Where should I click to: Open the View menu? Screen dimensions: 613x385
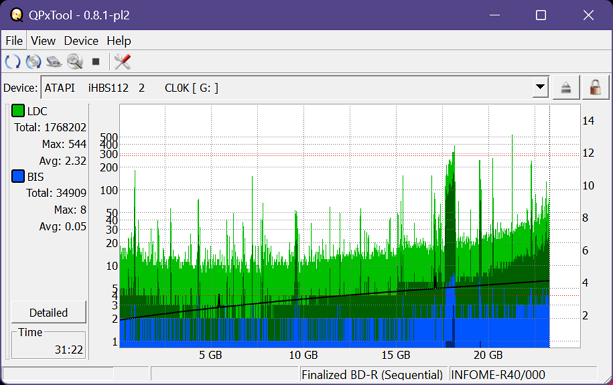43,41
